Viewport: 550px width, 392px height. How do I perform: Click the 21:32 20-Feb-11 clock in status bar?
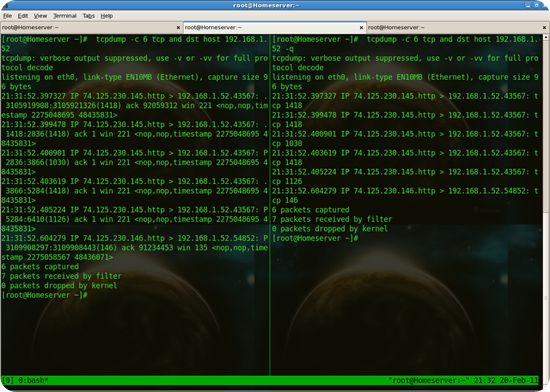click(x=506, y=380)
